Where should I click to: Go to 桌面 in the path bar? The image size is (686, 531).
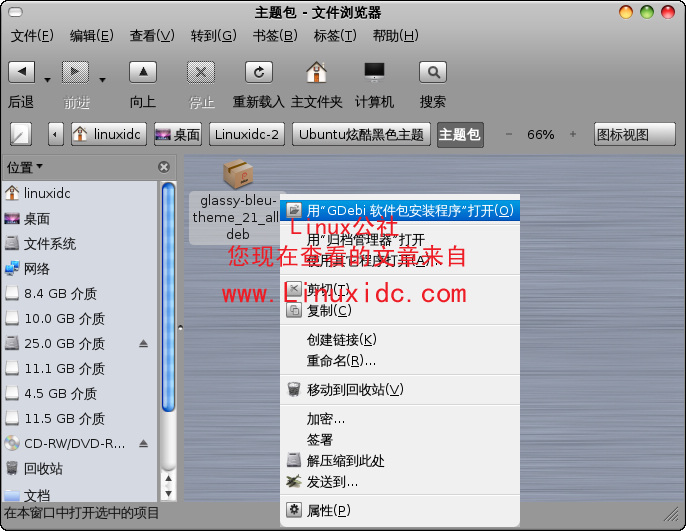(x=178, y=134)
